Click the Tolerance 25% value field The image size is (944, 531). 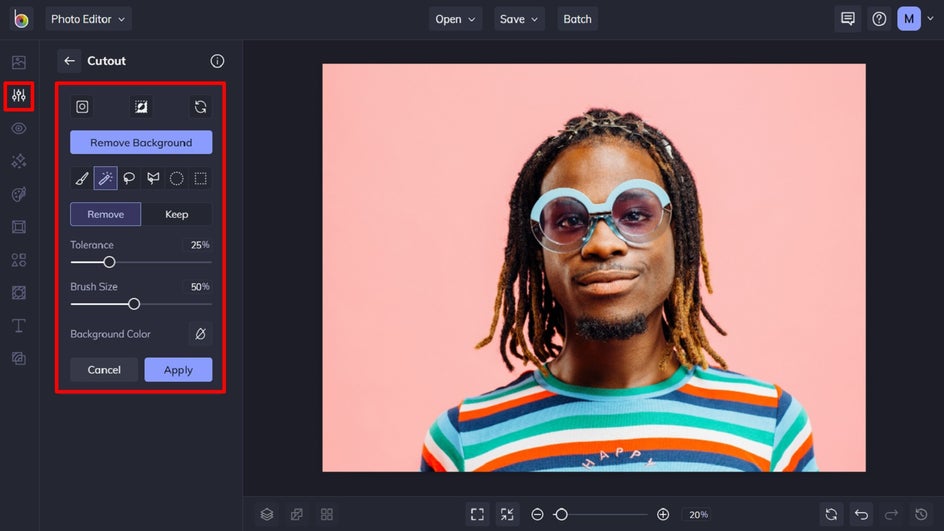pos(199,245)
